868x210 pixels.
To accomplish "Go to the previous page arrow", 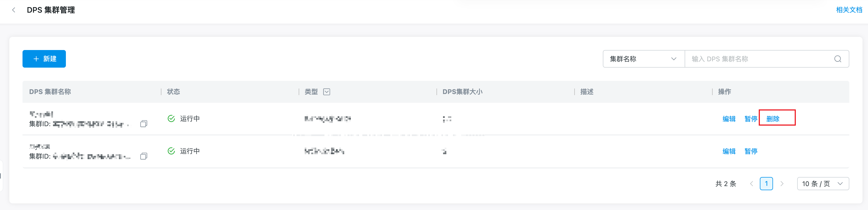I will click(x=751, y=184).
